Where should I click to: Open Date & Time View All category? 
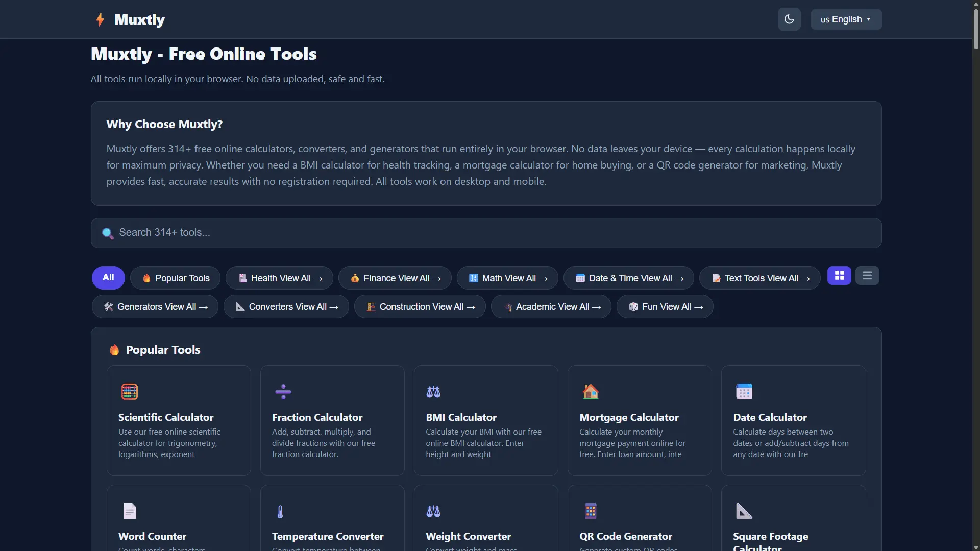pos(629,278)
